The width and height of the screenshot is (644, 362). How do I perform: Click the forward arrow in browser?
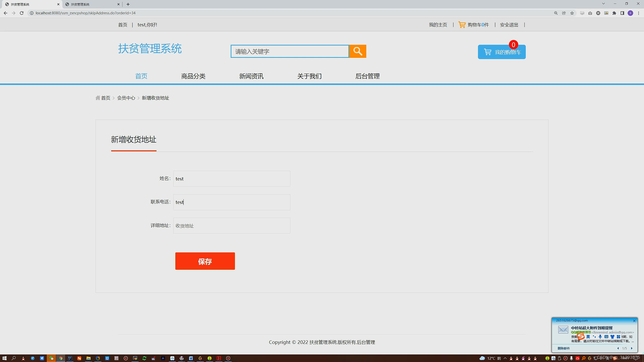tap(14, 13)
